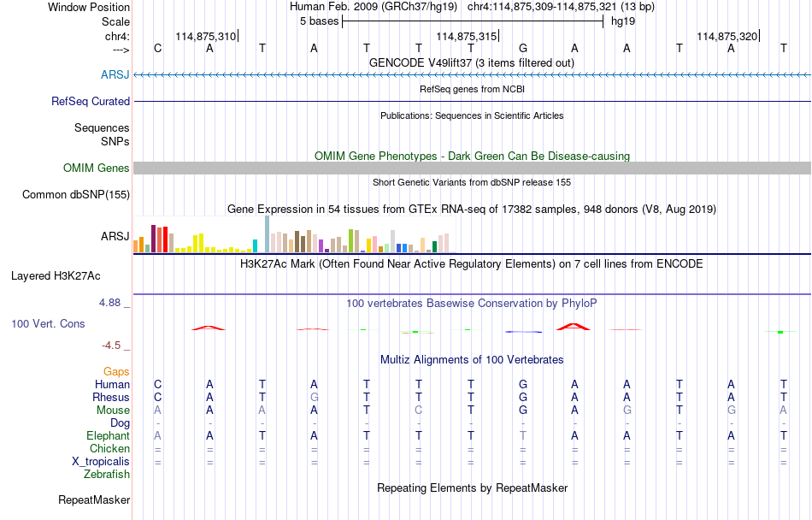Select the Common dbSNP(155) track label
Viewport: 812px width, 520px height.
coord(75,194)
